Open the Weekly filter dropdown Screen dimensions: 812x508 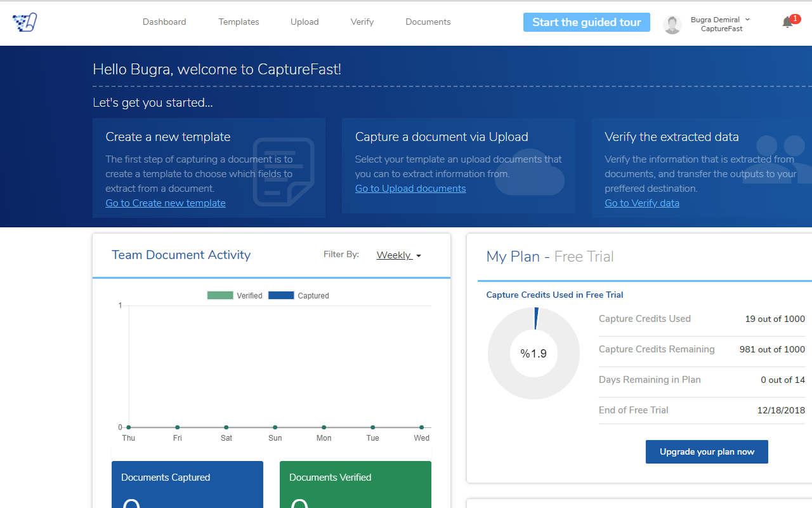pos(399,255)
